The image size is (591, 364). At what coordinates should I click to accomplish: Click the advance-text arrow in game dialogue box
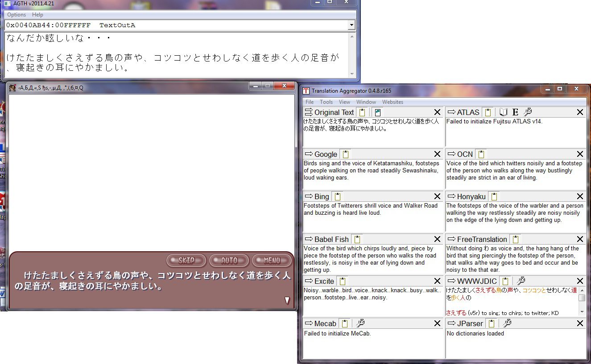point(287,301)
